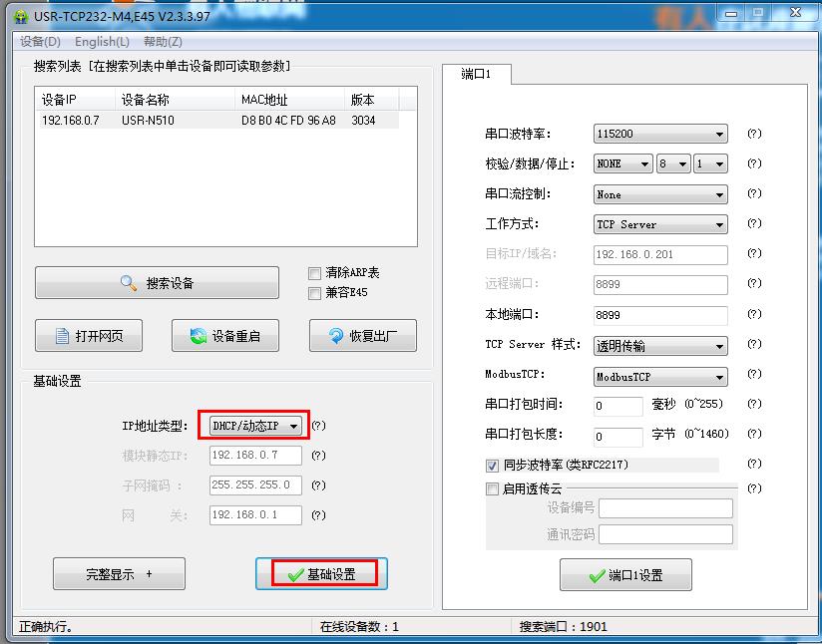Click help (?) next to 模块静态IP

319,456
